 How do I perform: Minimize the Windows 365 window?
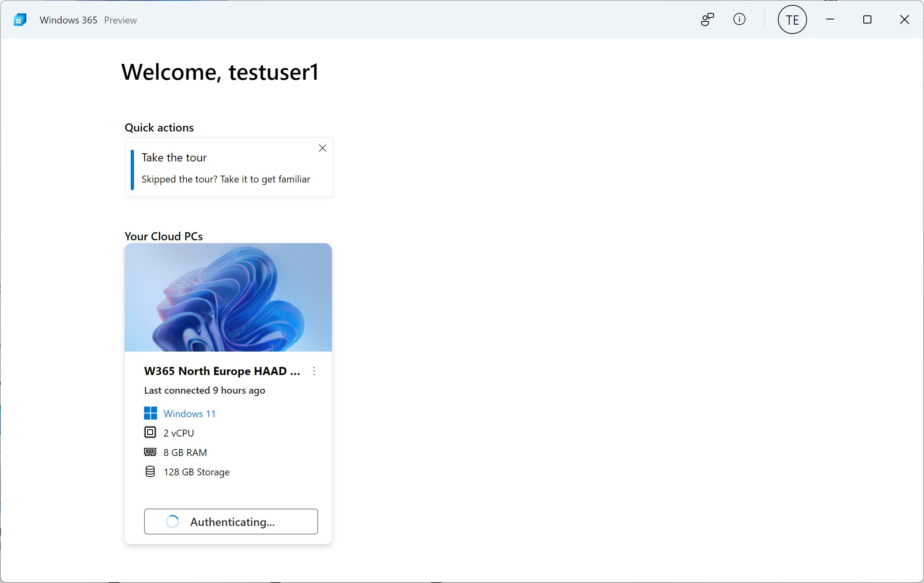(830, 19)
